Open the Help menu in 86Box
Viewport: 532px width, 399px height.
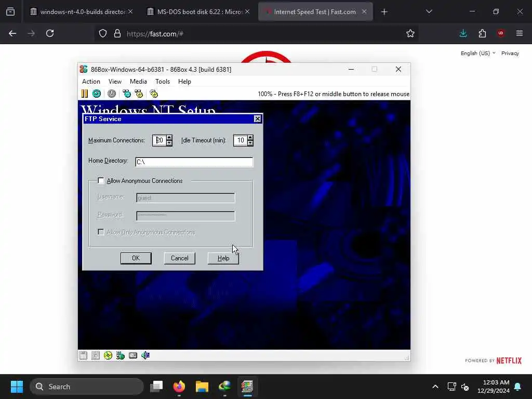(184, 82)
